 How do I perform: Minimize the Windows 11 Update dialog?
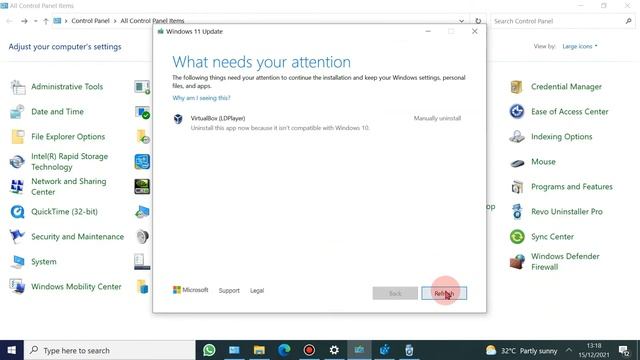[428, 31]
